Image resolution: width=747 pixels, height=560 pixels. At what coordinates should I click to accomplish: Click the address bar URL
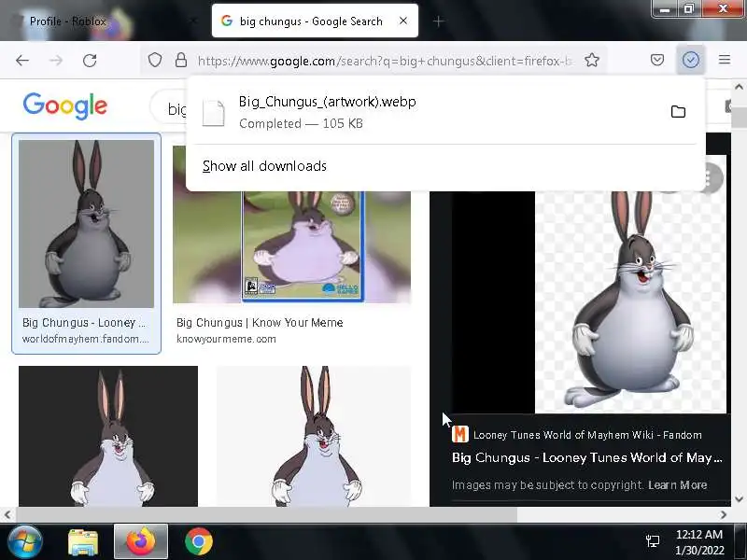(385, 61)
